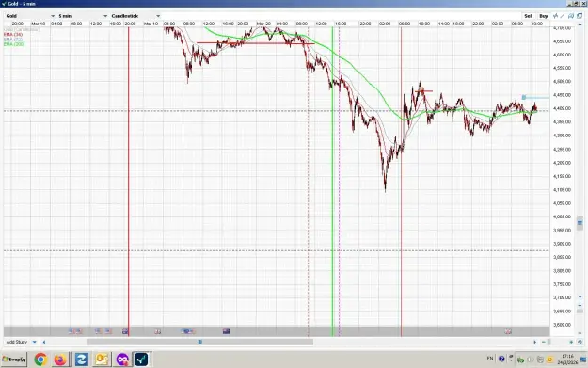Click the blue help icon in tray
The height and width of the screenshot is (368, 588).
(x=501, y=359)
